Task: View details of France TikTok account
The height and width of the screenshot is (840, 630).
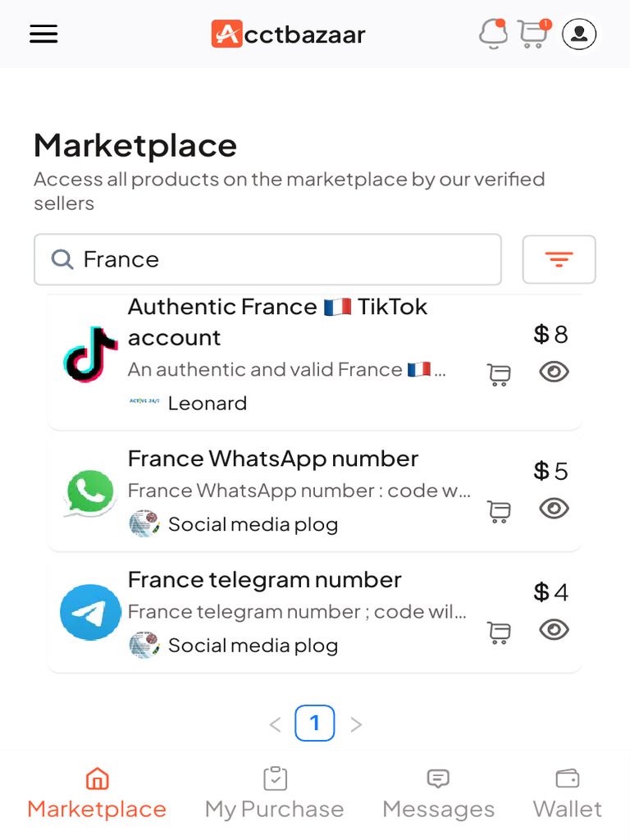Action: click(x=555, y=372)
